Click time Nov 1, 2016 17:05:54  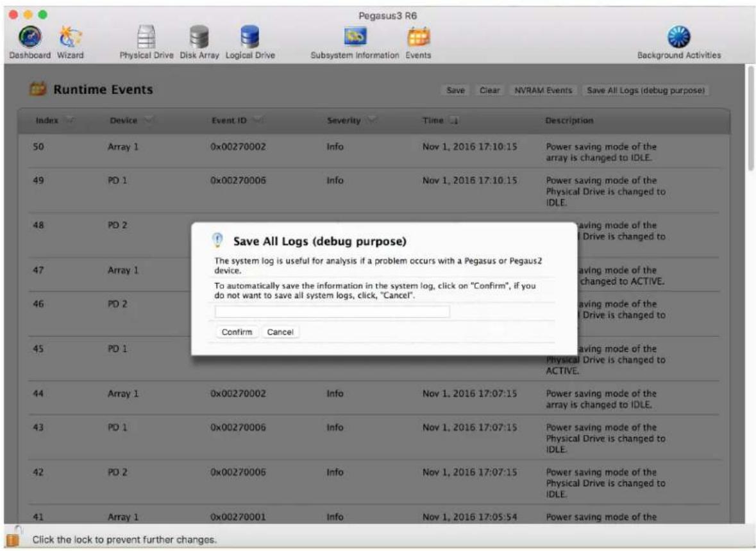[469, 517]
